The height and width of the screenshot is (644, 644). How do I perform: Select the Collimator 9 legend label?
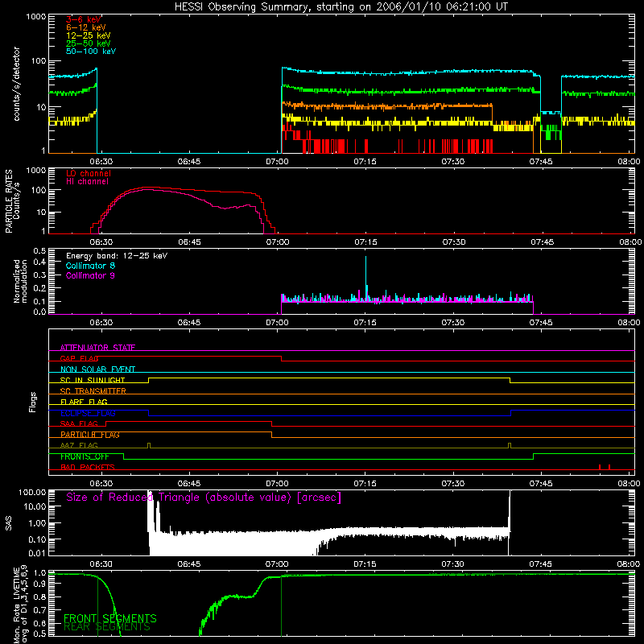point(90,275)
